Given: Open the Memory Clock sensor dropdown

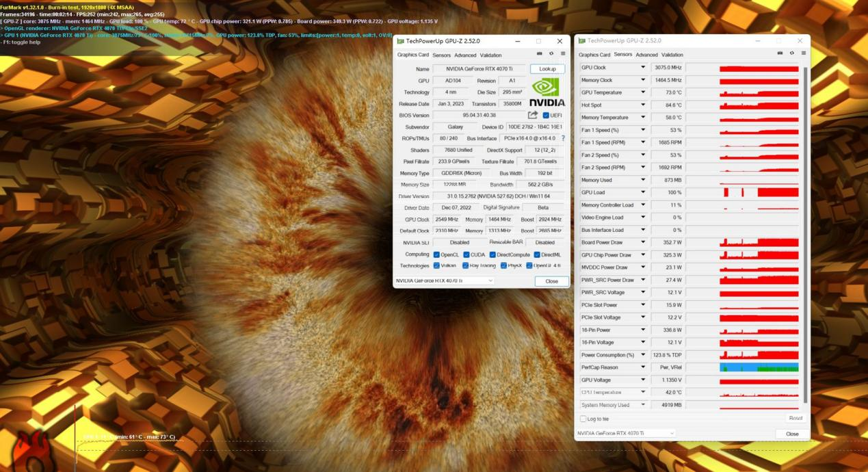Looking at the screenshot, I should tap(643, 80).
